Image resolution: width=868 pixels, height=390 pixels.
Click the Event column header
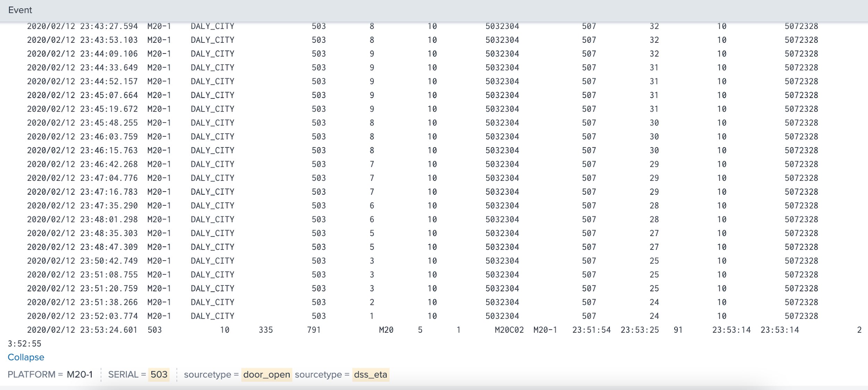(x=20, y=10)
